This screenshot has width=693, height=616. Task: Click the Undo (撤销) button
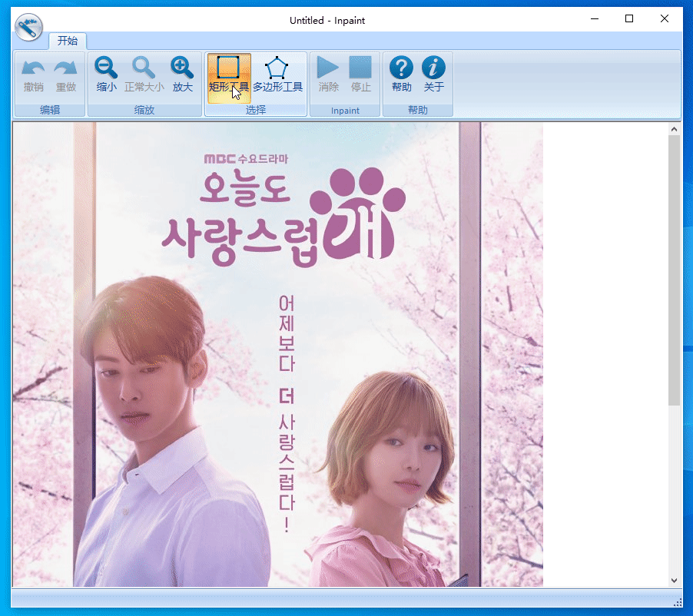[x=34, y=75]
